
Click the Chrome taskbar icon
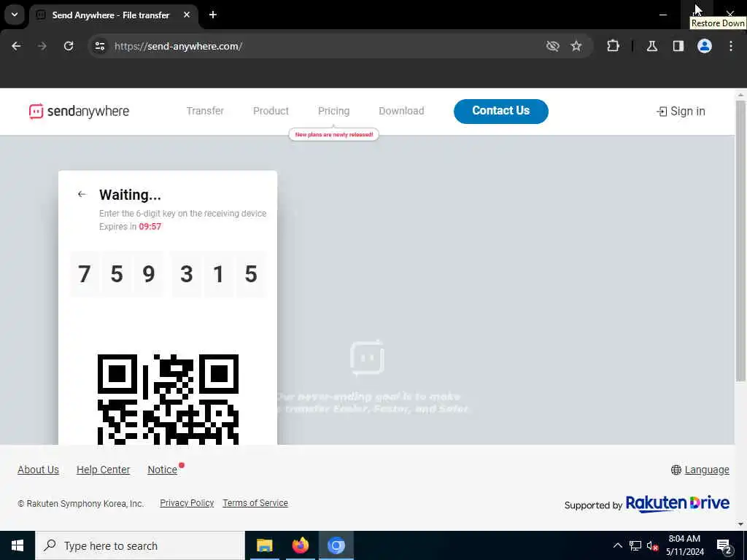tap(336, 545)
